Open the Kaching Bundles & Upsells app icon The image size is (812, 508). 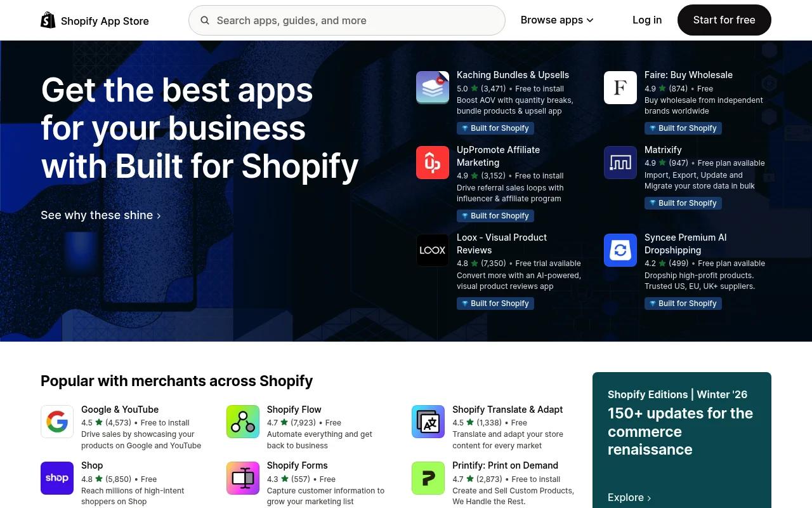tap(432, 87)
